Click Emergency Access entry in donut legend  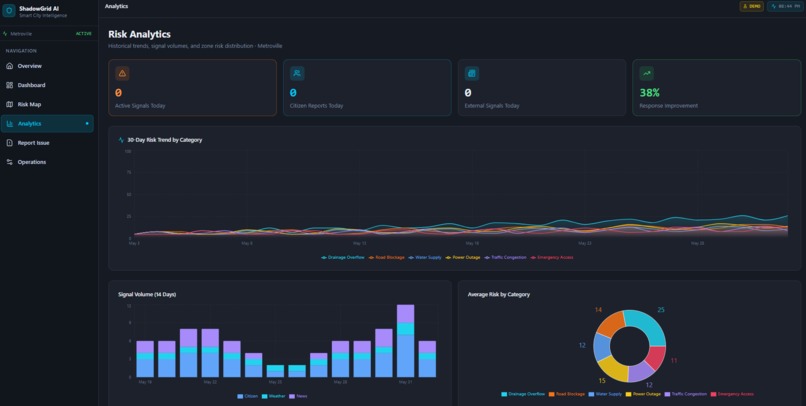[x=732, y=394]
